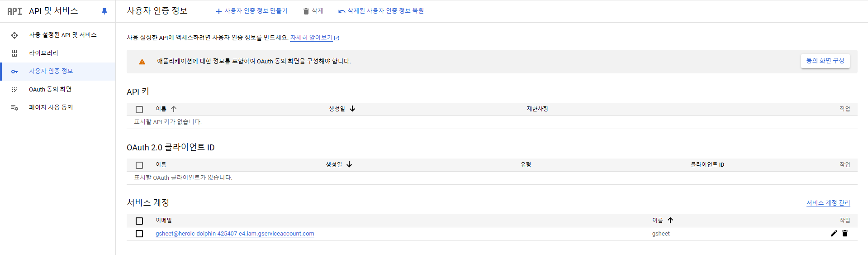The height and width of the screenshot is (255, 868).
Task: Sort 서비스 계정 by 이름 arrow
Action: [670, 220]
